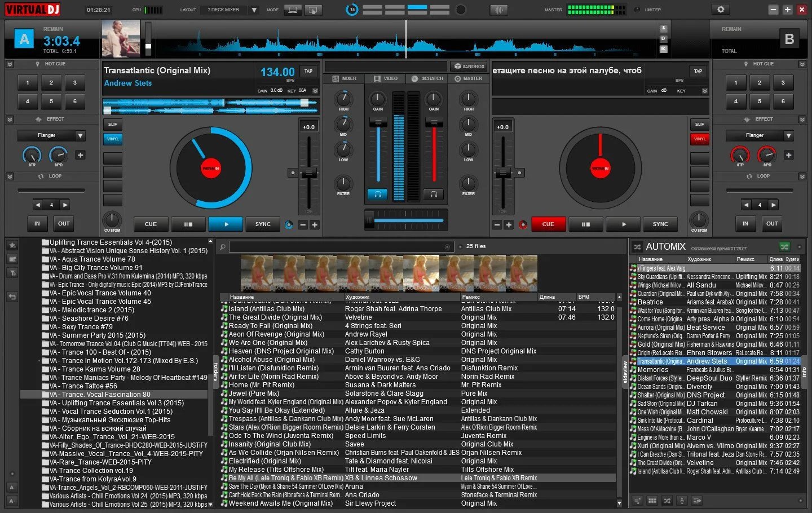Toggle SLIP mode on deck B
The width and height of the screenshot is (812, 513).
click(x=700, y=124)
